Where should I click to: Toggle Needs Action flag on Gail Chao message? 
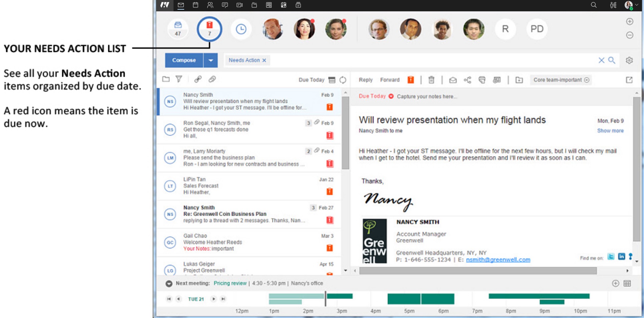330,248
